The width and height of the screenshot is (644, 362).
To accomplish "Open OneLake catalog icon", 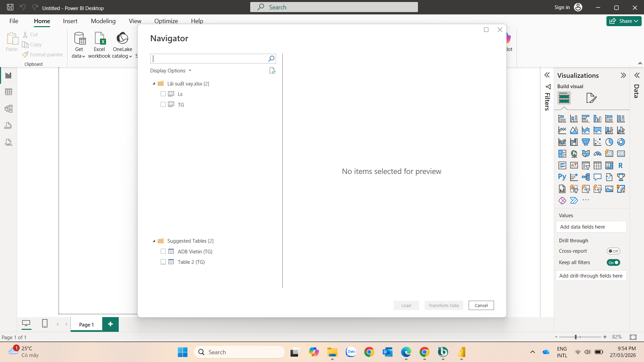I will [122, 39].
